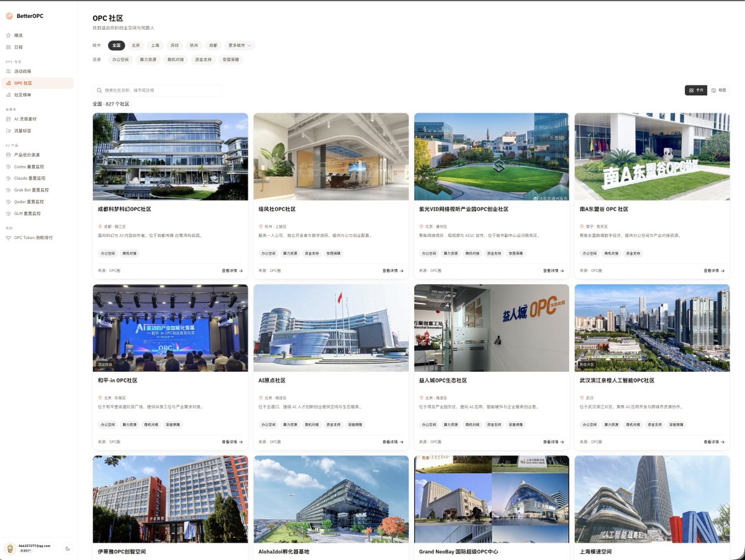Open Qoder 重置监控 in the sidebar
This screenshot has height=560, width=745.
(38, 202)
